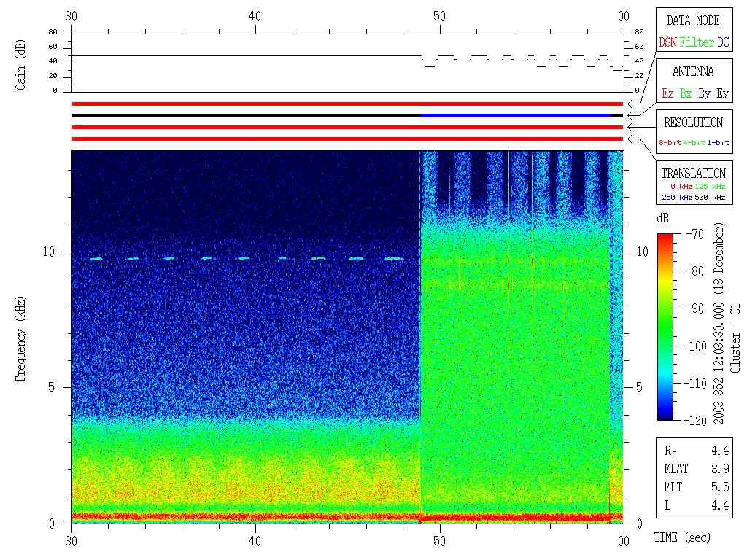The width and height of the screenshot is (747, 560).
Task: Click the black Ey antenna label
Action: point(722,94)
